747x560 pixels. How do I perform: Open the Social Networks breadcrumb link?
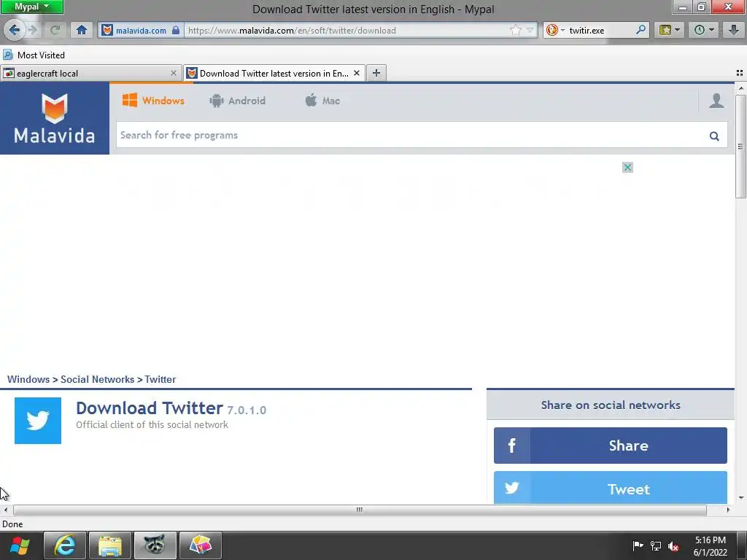[97, 379]
